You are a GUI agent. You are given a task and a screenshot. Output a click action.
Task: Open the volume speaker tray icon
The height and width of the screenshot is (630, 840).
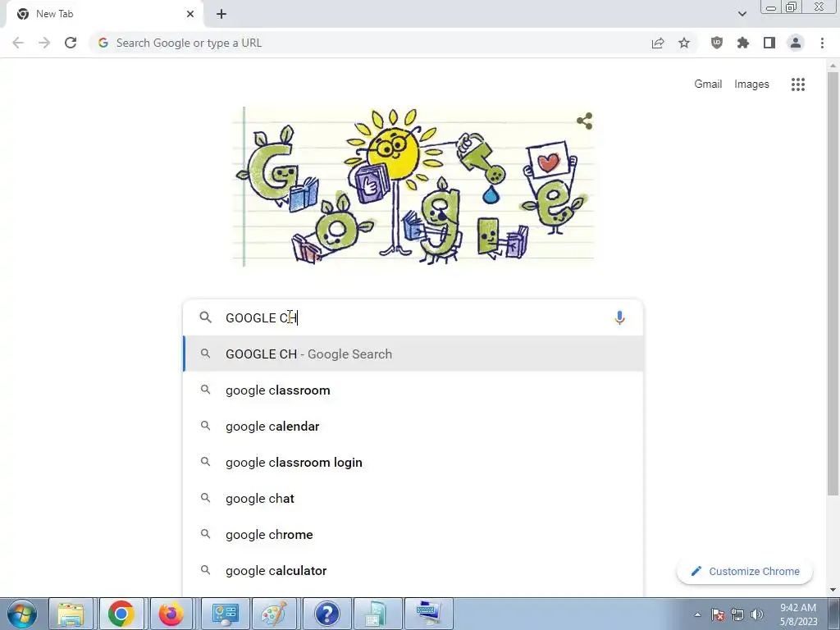pyautogui.click(x=757, y=614)
